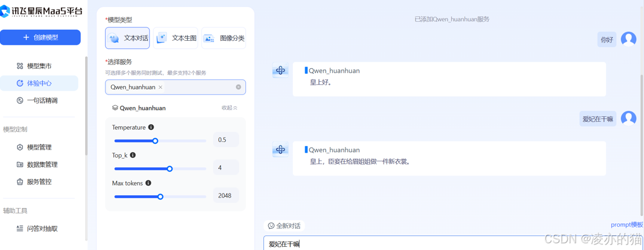Click the Max tokens slider handle
This screenshot has width=644, height=250.
click(x=160, y=197)
